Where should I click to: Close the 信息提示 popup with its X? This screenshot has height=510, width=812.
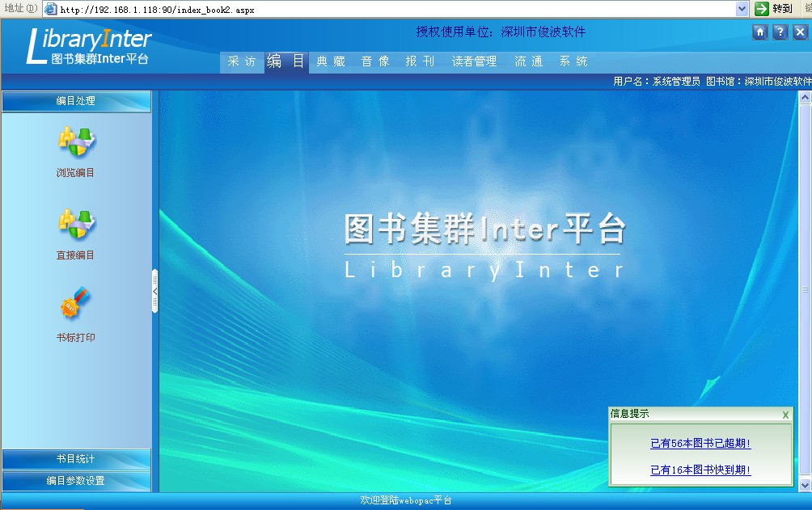click(x=784, y=414)
